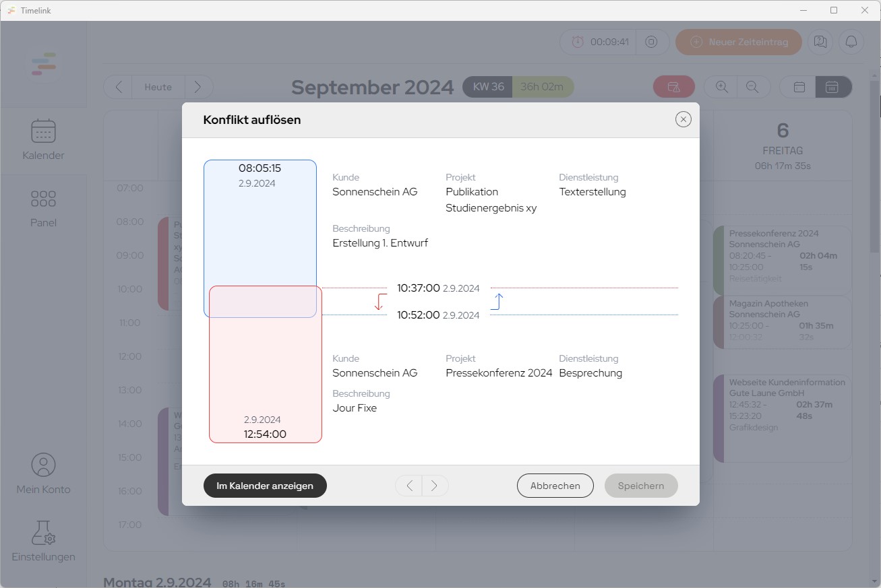
Task: Click Pressekonferenz 2024 project in dialog
Action: (x=499, y=373)
